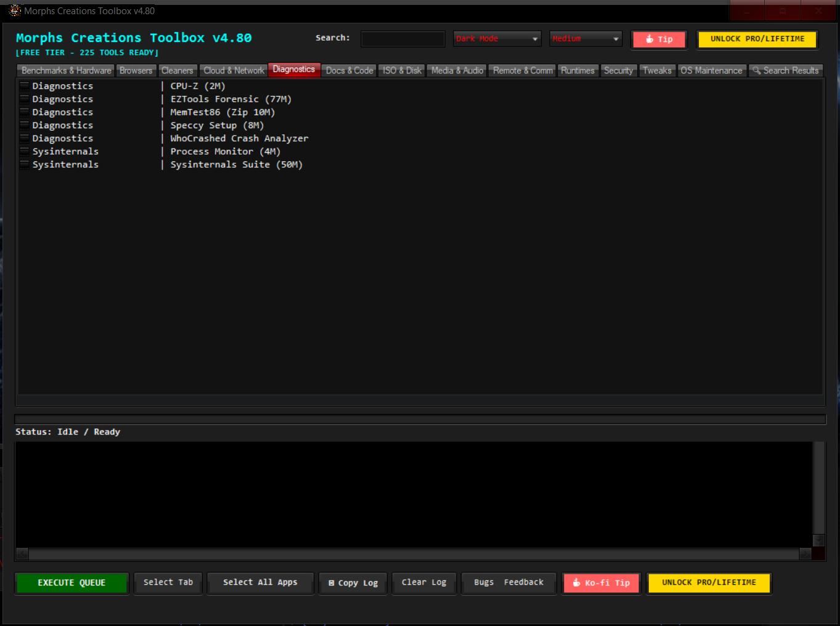840x626 pixels.
Task: Check WhoCrashed Crash Analyzer checkbox
Action: (25, 138)
